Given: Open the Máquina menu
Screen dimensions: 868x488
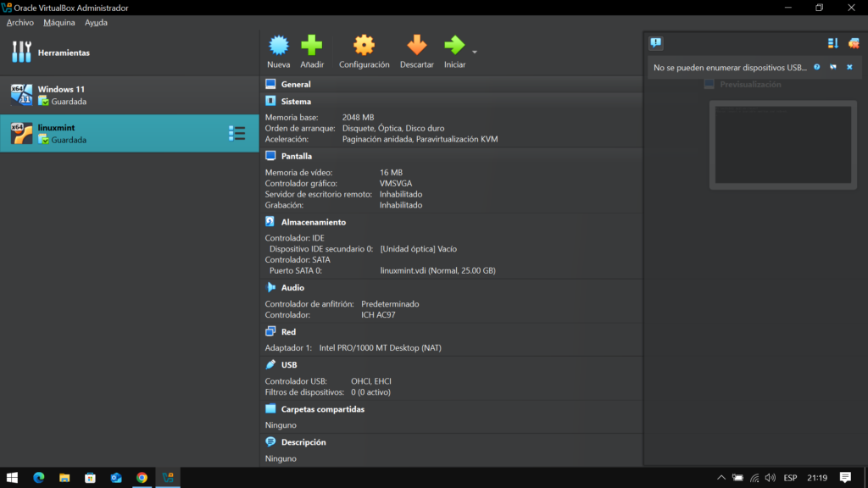Looking at the screenshot, I should point(59,23).
